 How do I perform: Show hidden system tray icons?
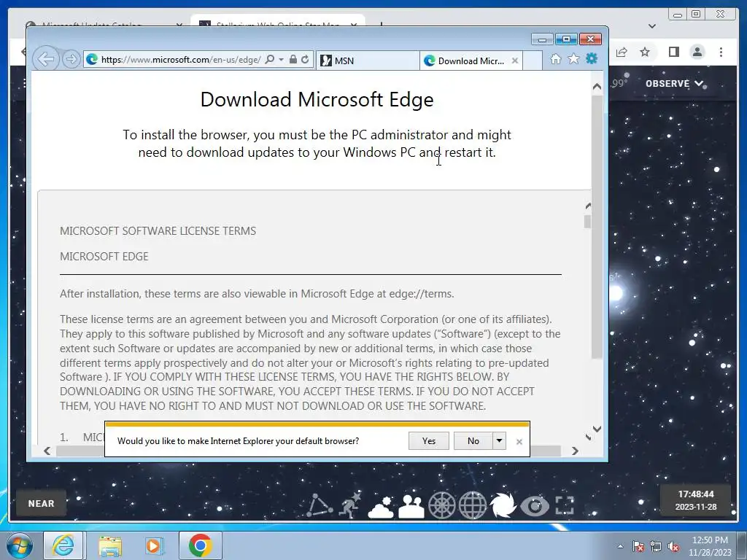[620, 547]
